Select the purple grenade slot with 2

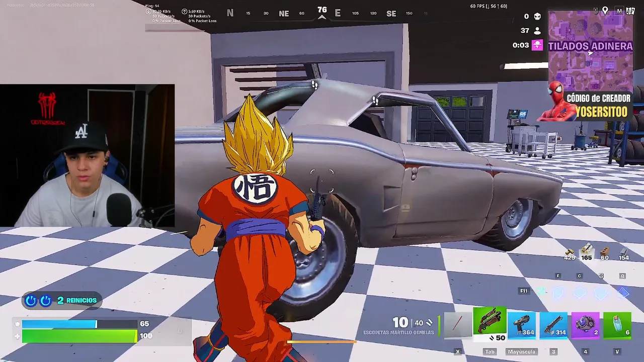pos(585,326)
